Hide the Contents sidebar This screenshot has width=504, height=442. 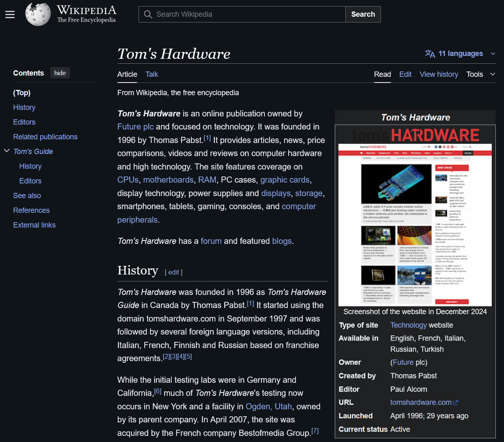pos(60,73)
